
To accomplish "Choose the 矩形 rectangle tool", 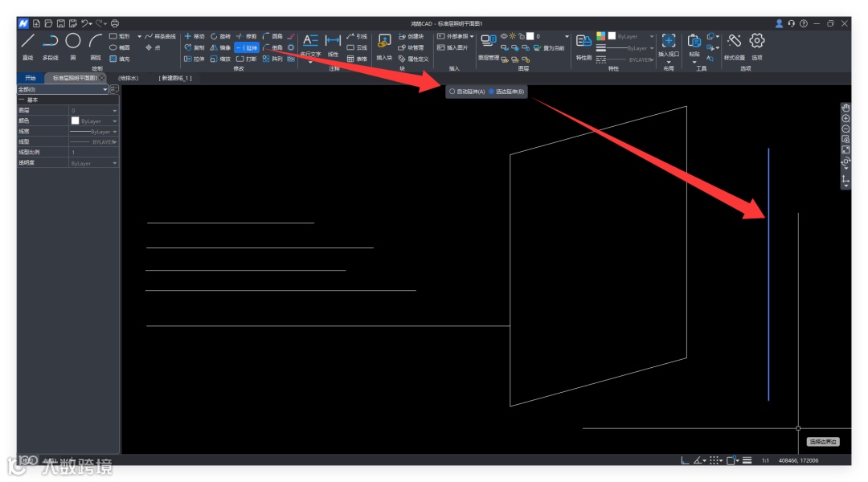I will [120, 36].
